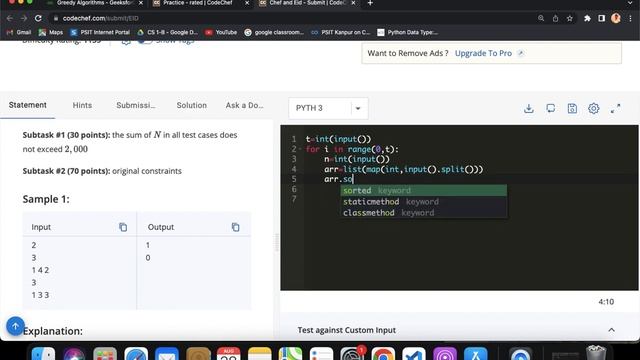The height and width of the screenshot is (360, 640).
Task: Share this page using the share icon
Action: [x=555, y=18]
